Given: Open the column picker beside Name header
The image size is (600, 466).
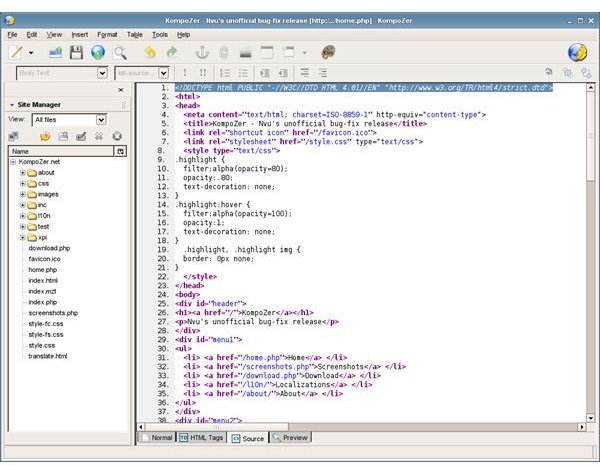Looking at the screenshot, I should (121, 152).
